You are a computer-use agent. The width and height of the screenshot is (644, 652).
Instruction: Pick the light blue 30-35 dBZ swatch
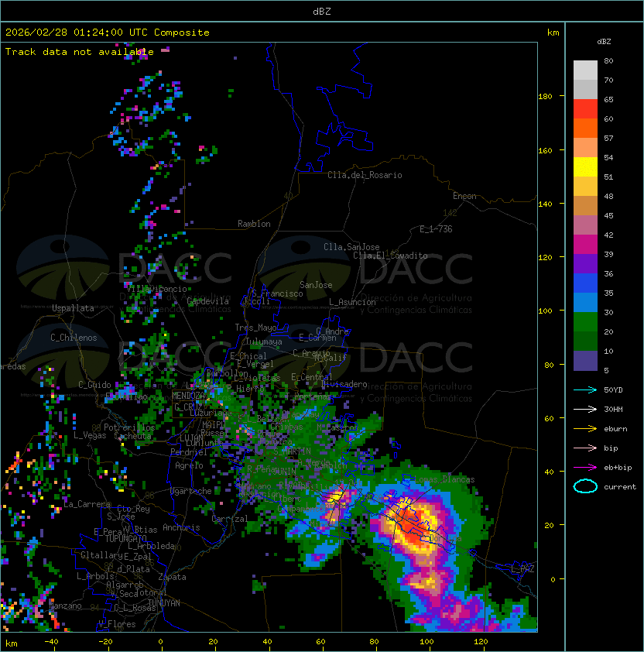tap(585, 302)
